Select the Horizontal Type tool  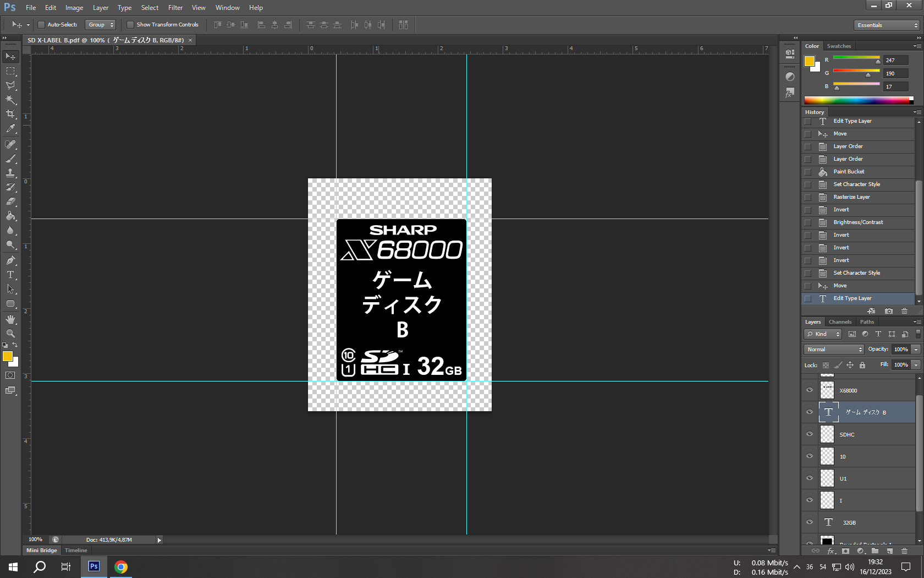[x=10, y=275]
